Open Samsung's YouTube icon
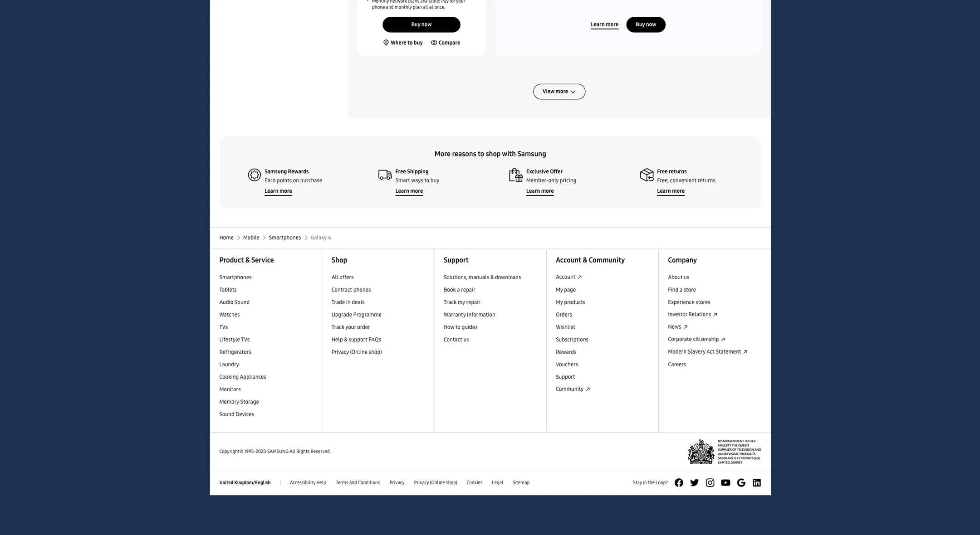 coord(725,482)
